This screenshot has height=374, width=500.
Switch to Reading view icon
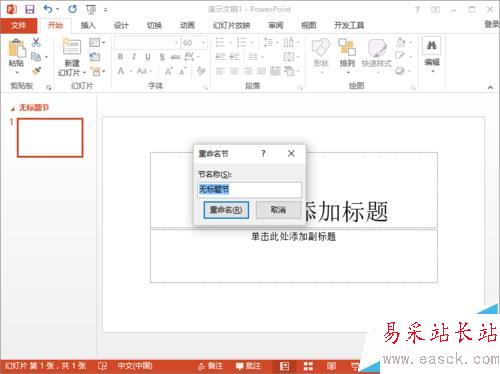click(x=331, y=366)
